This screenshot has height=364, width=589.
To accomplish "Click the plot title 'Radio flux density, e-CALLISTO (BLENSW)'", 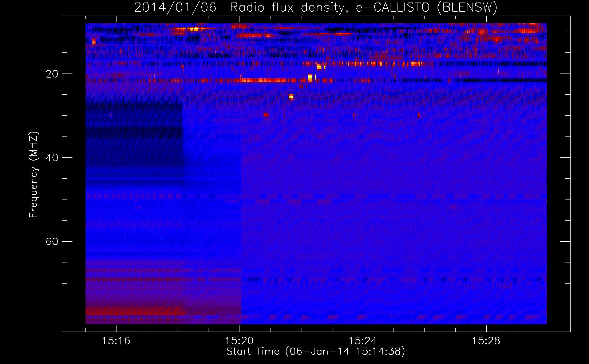I will [363, 7].
